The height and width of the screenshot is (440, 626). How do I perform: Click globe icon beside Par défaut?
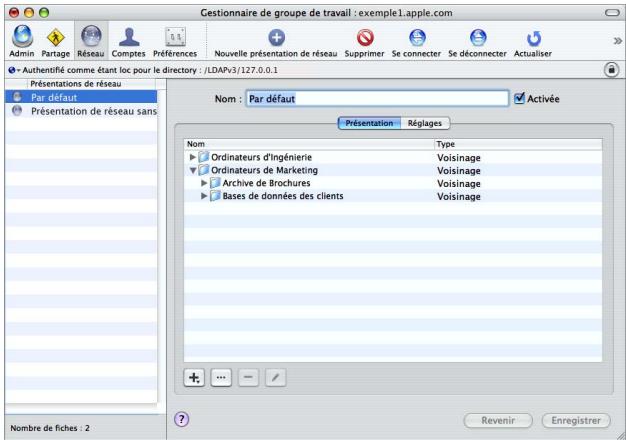click(x=17, y=97)
